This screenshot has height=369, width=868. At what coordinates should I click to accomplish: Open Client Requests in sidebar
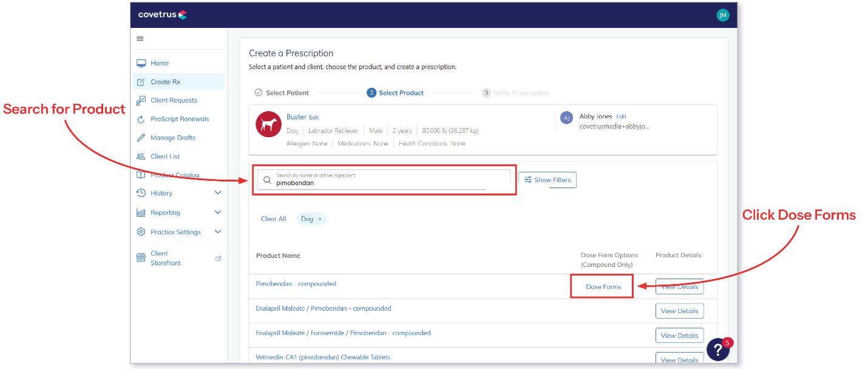pyautogui.click(x=174, y=100)
